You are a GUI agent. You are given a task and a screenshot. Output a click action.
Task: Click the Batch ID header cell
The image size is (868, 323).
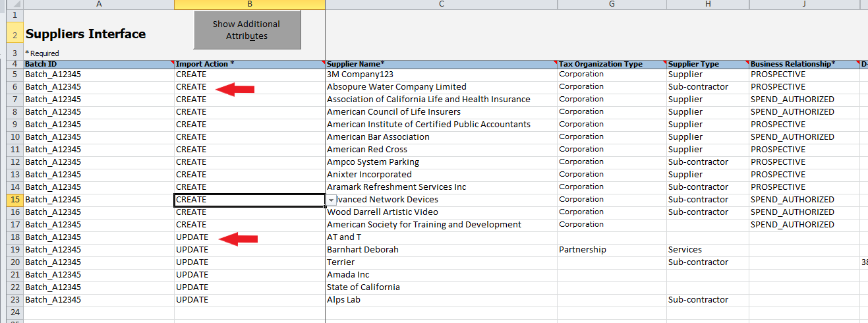pyautogui.click(x=99, y=64)
